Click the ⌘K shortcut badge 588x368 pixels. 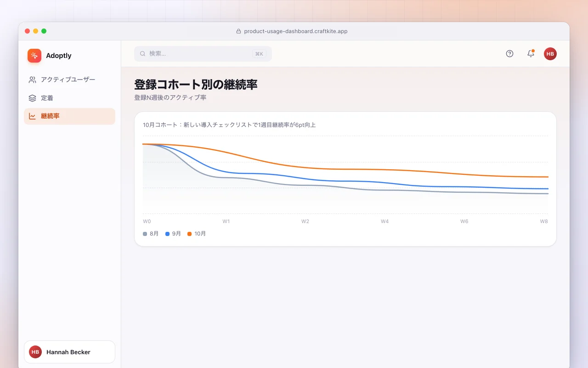coord(259,54)
